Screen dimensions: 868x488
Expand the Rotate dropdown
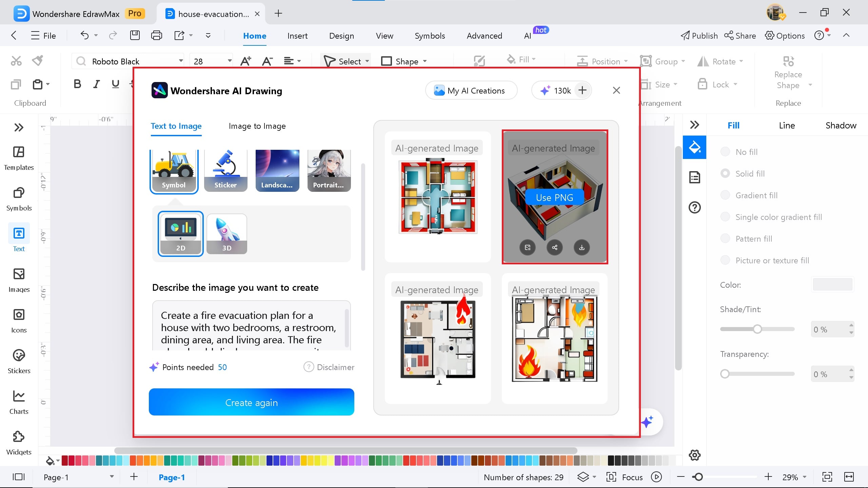pos(741,61)
